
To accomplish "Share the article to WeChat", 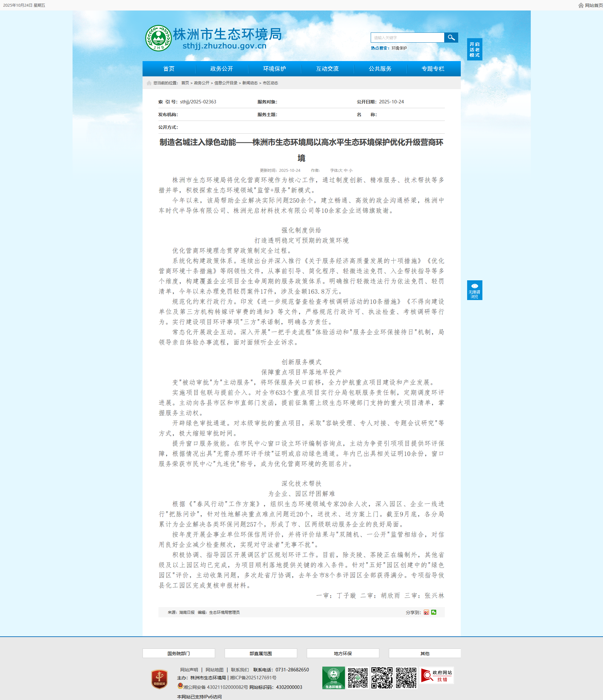I will 434,612.
